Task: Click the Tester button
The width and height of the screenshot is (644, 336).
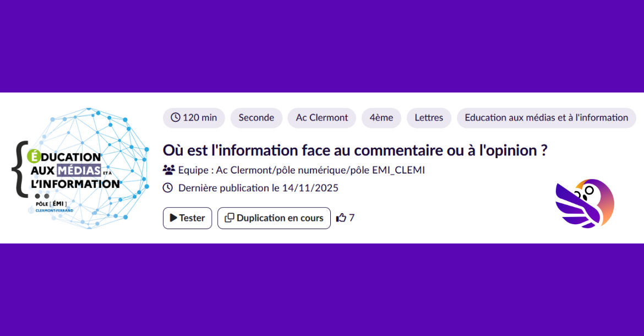Action: coord(187,218)
